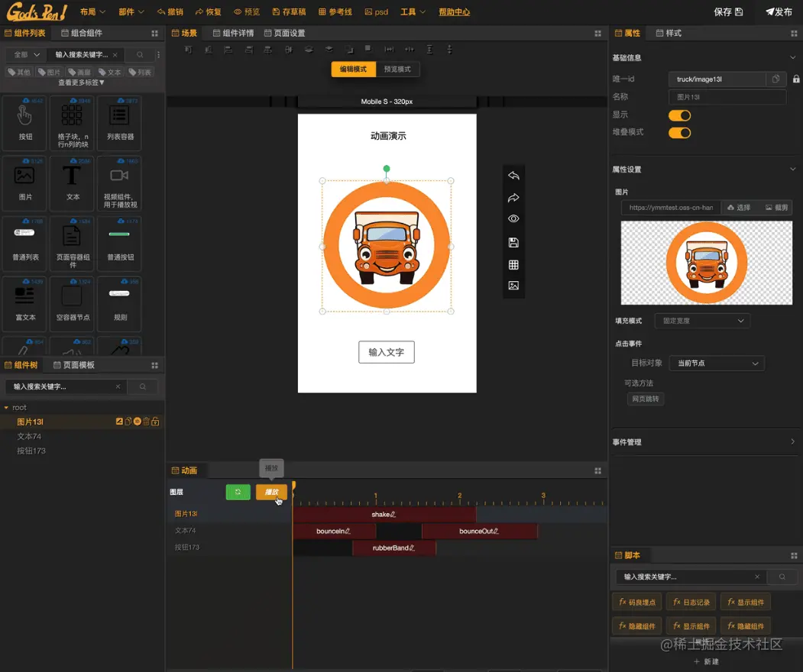Click the 名称 input field
Screen dimensions: 803x672
click(727, 97)
